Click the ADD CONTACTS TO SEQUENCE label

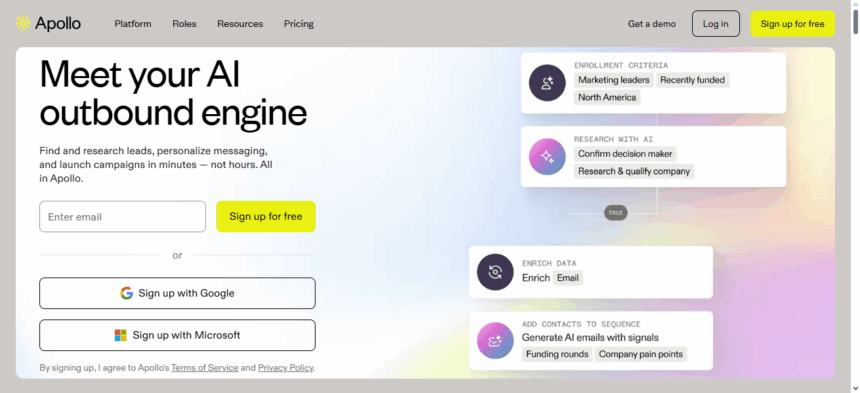tap(581, 324)
